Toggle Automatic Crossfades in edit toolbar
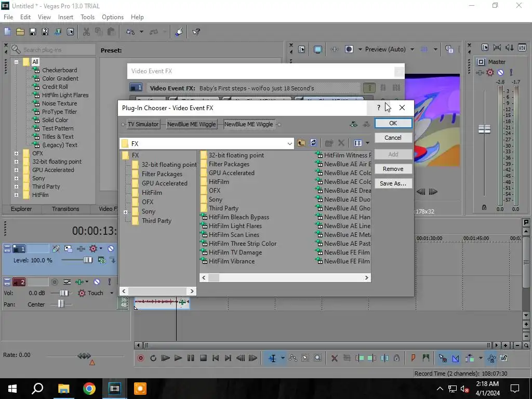The width and height of the screenshot is (532, 399). pos(455,358)
